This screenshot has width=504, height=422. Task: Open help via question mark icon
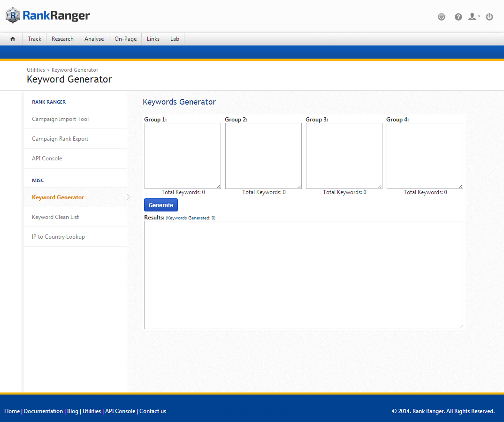(x=458, y=17)
